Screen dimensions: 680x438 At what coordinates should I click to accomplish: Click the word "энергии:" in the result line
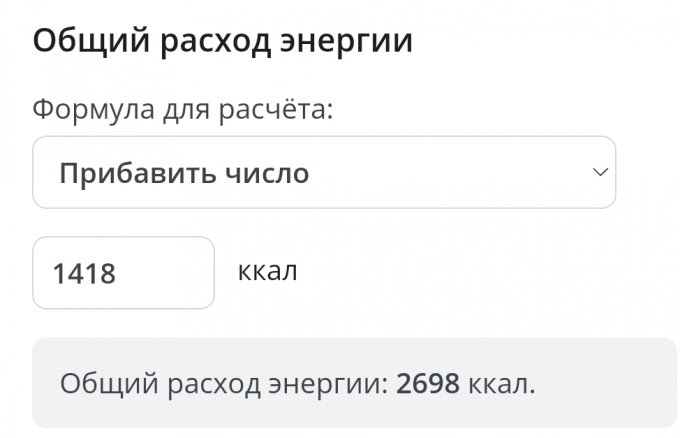tap(337, 383)
